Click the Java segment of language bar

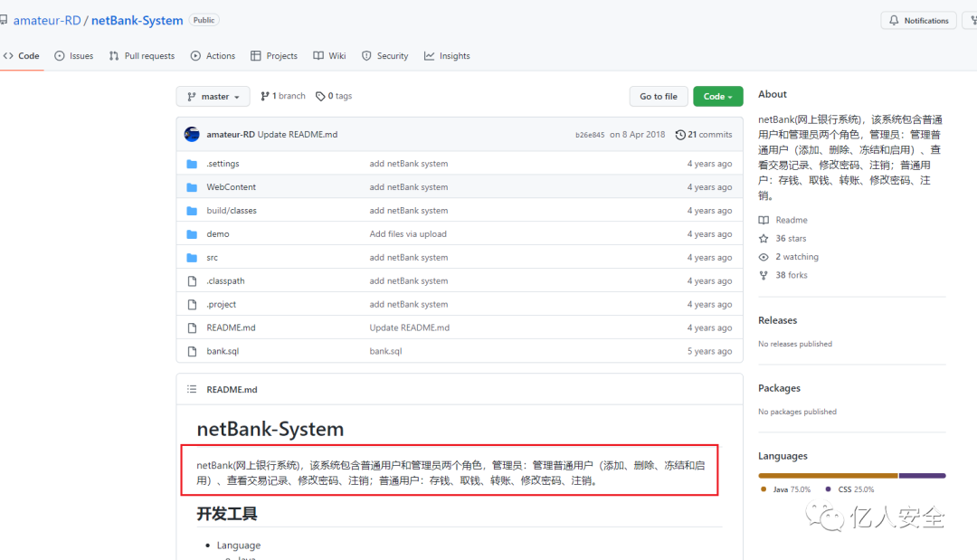coord(828,476)
